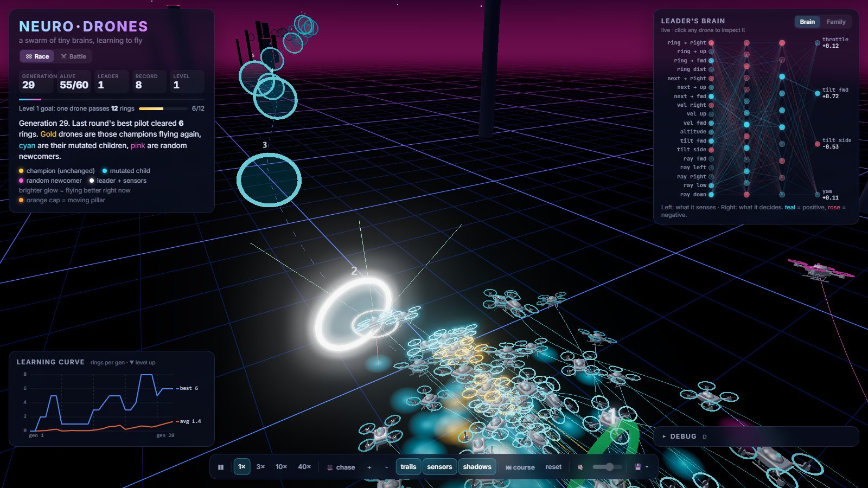Screen dimensions: 868x488
Task: Select Race mode
Action: 37,56
